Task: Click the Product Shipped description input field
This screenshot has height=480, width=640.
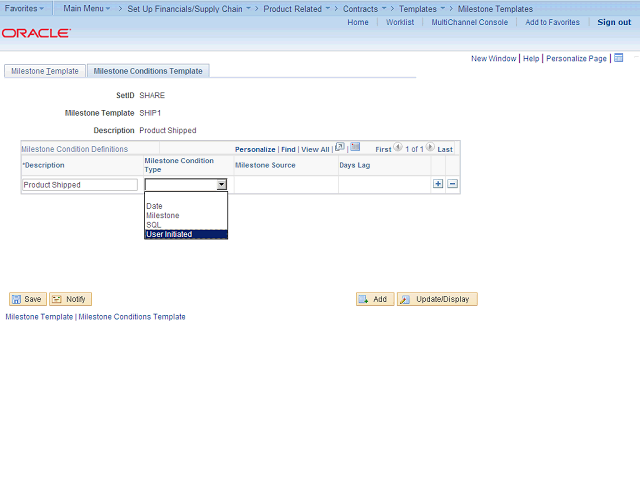Action: coord(80,185)
